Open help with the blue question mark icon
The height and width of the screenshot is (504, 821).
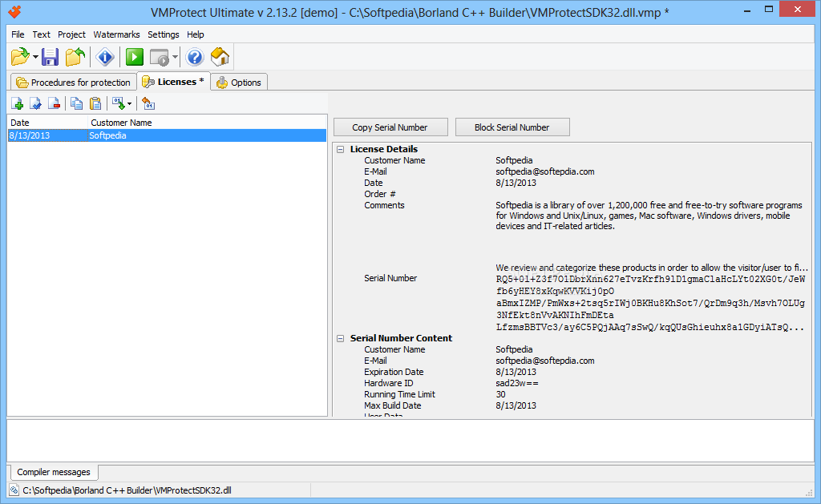(x=195, y=57)
